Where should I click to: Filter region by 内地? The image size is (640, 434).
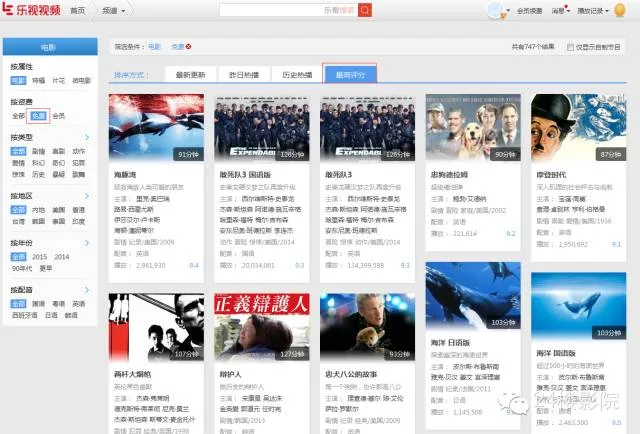point(38,210)
